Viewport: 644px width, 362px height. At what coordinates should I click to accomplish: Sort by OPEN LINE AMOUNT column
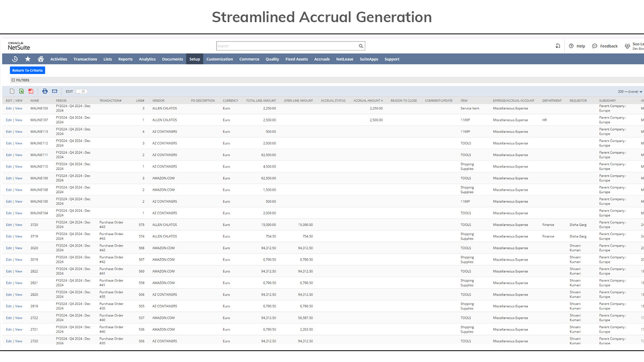tap(298, 101)
